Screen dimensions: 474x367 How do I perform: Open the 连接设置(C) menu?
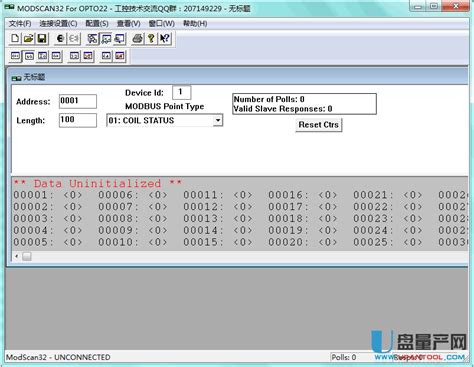[x=58, y=24]
